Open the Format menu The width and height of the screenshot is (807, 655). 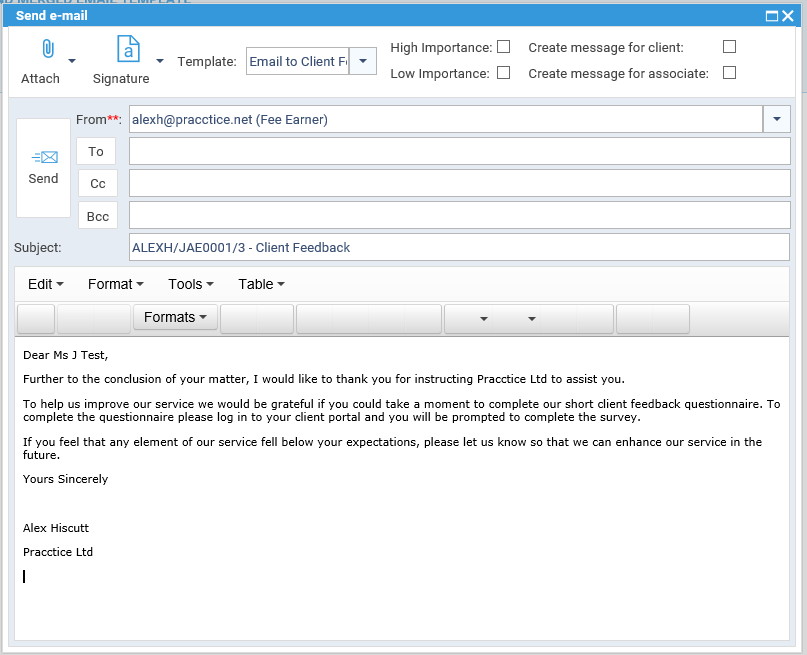(116, 284)
